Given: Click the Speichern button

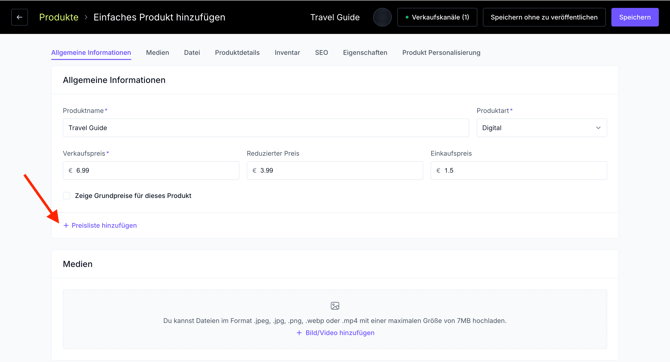Looking at the screenshot, I should (x=635, y=18).
